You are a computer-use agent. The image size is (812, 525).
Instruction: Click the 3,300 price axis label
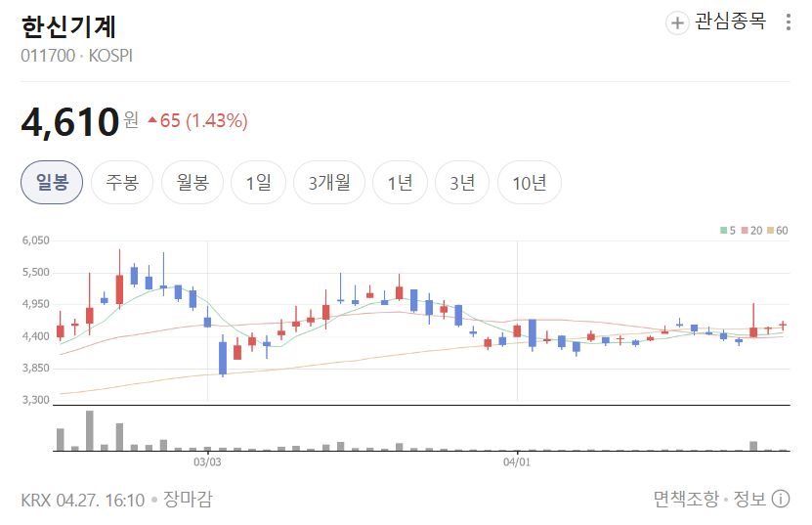tap(36, 400)
